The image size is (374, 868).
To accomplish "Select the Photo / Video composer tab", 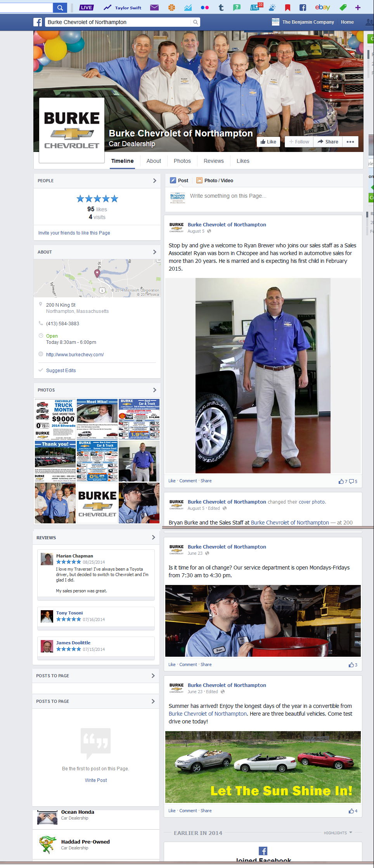I will click(x=215, y=181).
